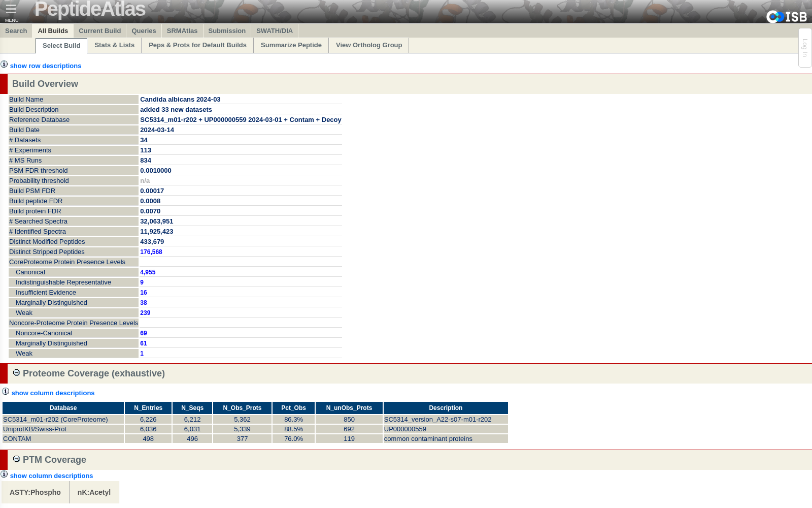
Task: Open Stats & Lists subtab
Action: pos(115,45)
